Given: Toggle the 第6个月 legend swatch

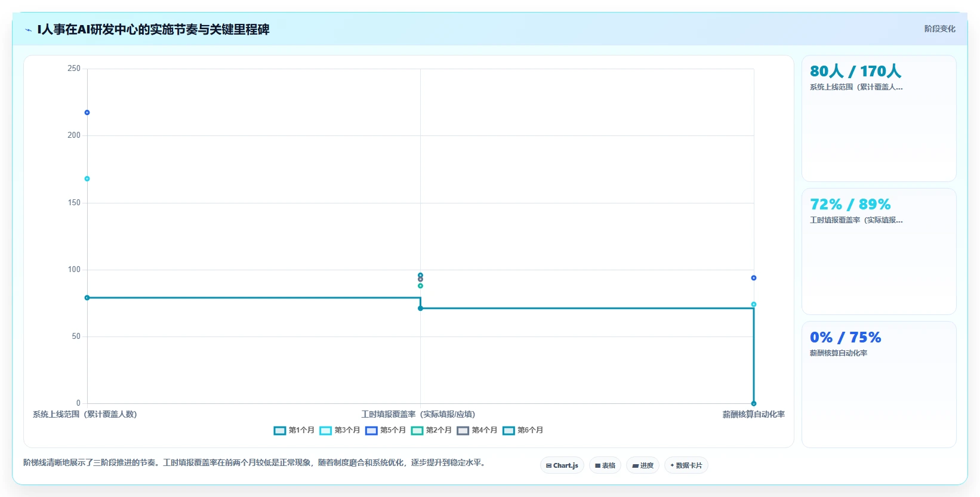Looking at the screenshot, I should click(x=509, y=430).
